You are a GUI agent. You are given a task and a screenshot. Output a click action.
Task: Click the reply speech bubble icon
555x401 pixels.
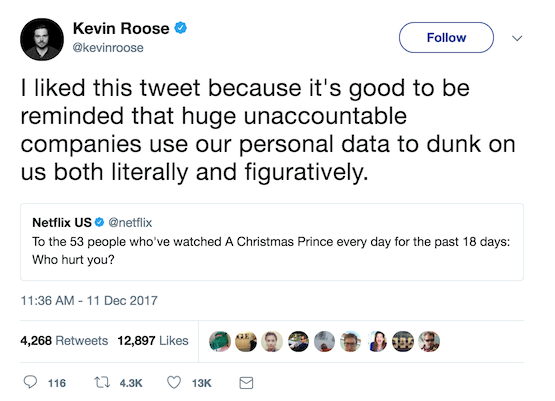(30, 382)
